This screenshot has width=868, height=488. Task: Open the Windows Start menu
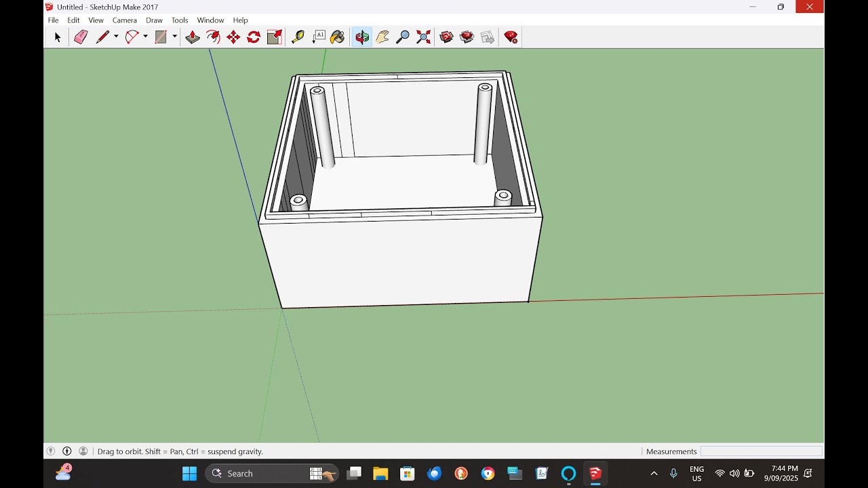[190, 473]
